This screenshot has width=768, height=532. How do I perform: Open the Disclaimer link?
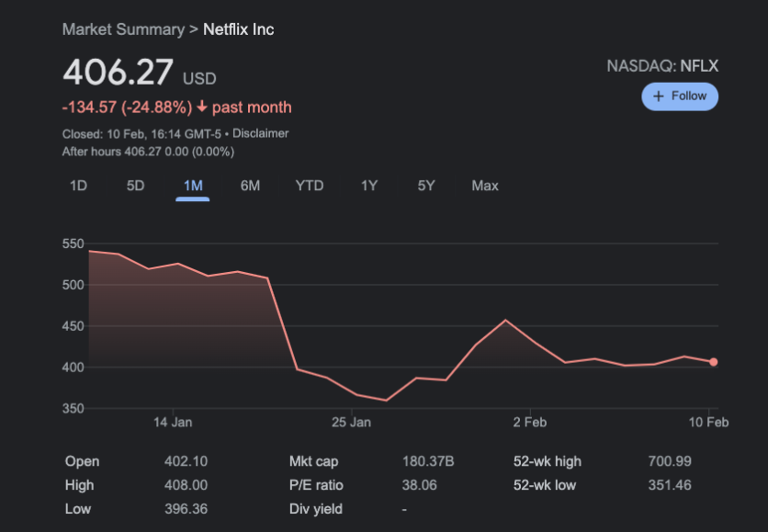(x=261, y=133)
